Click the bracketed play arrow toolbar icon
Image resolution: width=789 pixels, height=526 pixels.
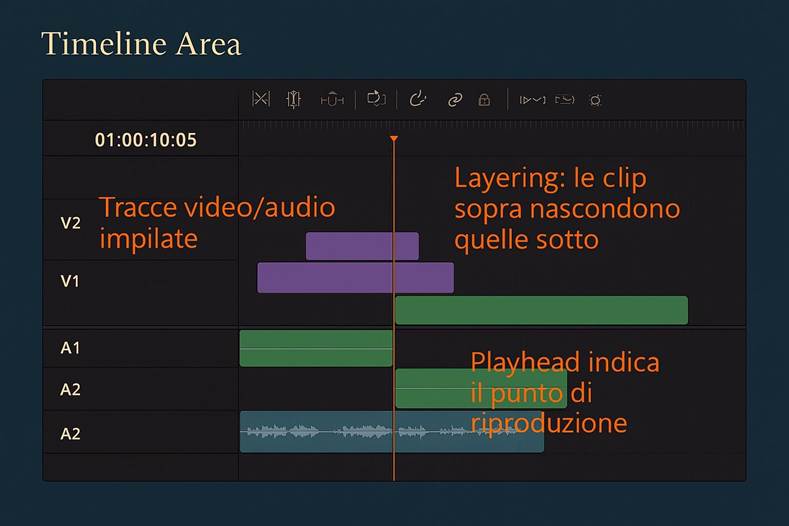coord(532,100)
